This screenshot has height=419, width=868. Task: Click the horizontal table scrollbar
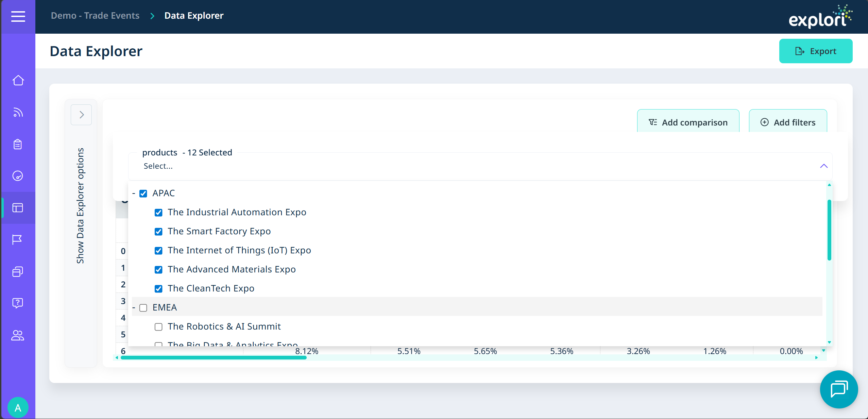click(x=214, y=358)
